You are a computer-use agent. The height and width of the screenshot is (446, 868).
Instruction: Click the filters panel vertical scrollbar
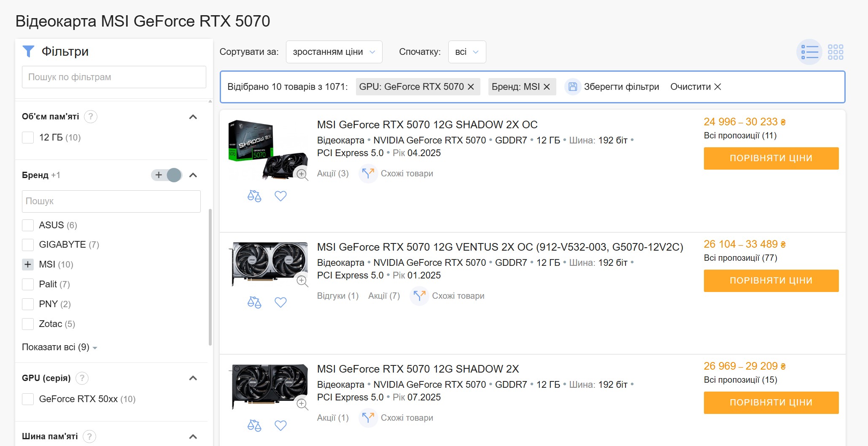tap(210, 277)
